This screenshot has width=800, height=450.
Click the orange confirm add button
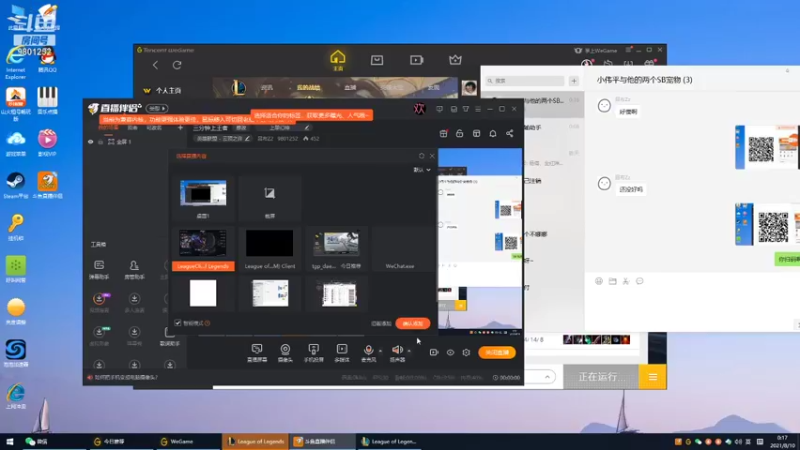pos(413,323)
